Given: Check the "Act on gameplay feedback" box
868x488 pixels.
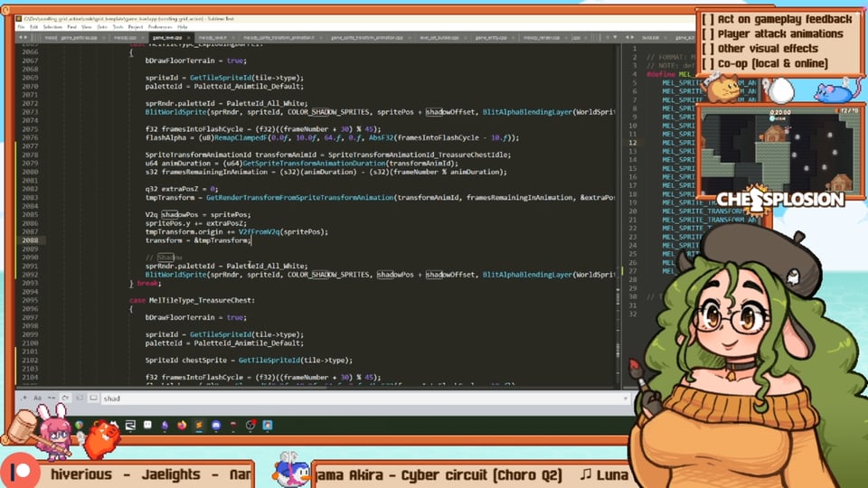Looking at the screenshot, I should pos(708,19).
